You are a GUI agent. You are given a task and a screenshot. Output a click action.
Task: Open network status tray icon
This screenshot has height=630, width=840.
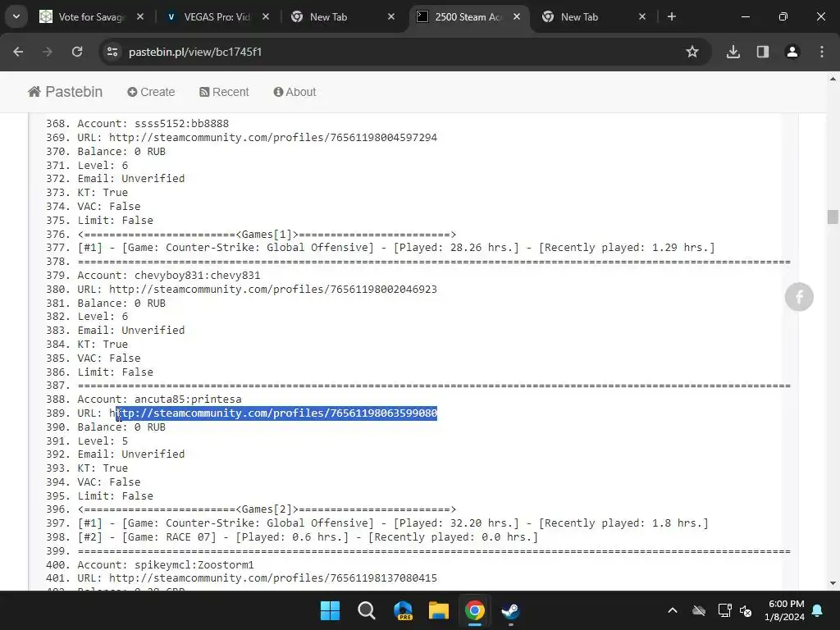724,610
